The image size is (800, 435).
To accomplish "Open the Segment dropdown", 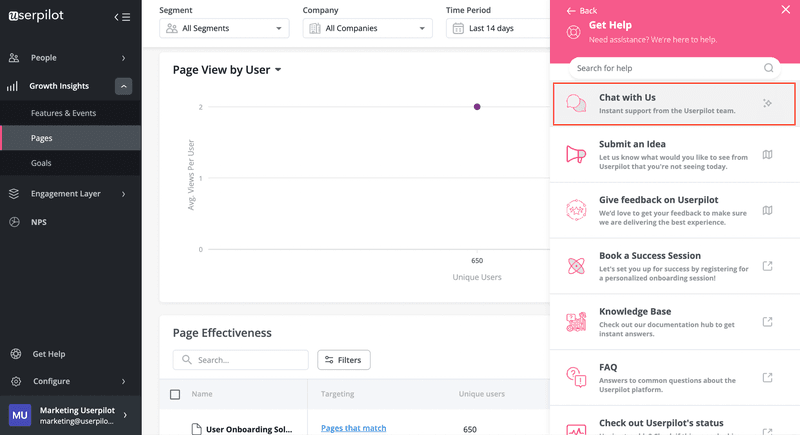I will 224,28.
